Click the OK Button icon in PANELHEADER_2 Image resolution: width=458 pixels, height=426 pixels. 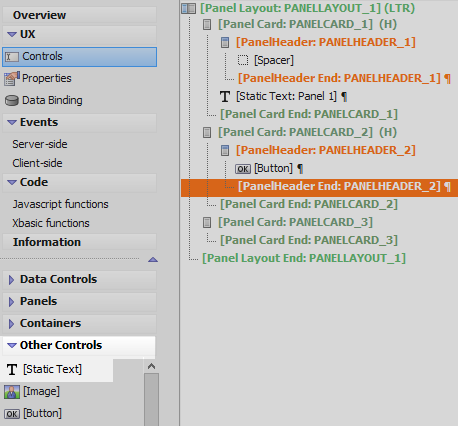click(243, 169)
